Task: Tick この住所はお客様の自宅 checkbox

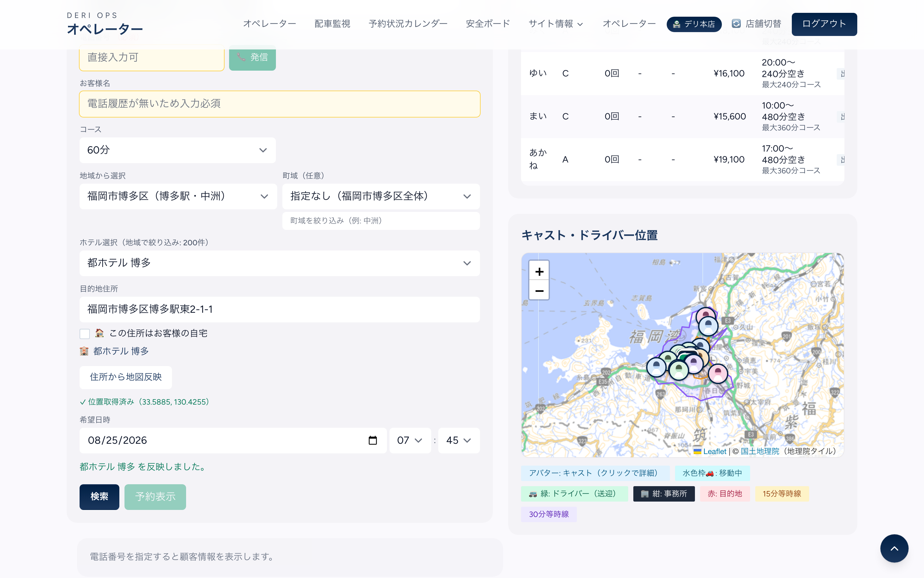Action: pos(85,333)
